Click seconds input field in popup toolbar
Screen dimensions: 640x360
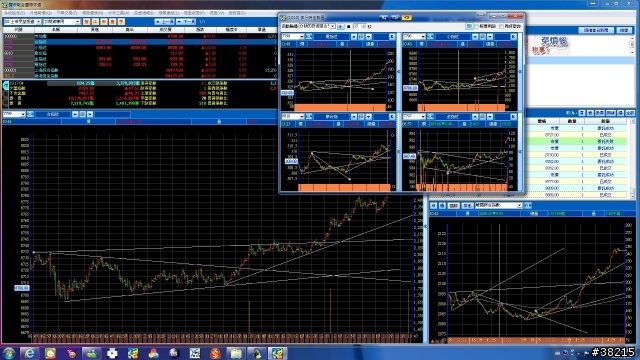(357, 26)
